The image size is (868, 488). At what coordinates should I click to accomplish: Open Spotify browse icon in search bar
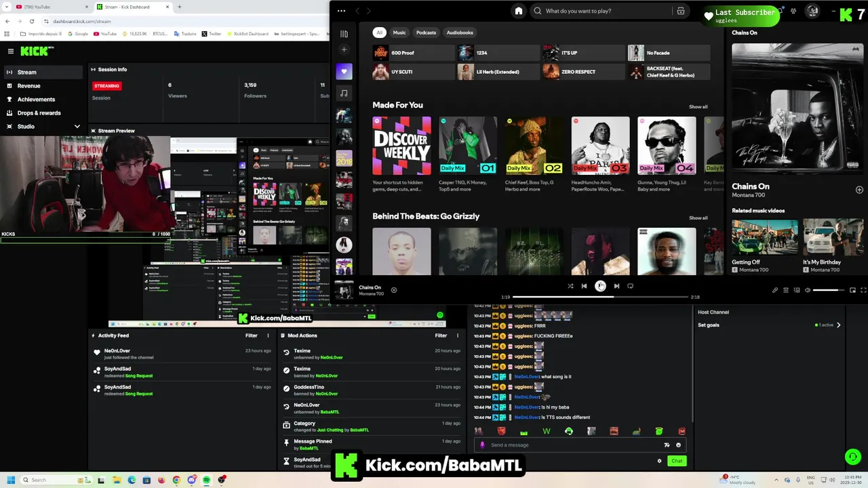click(680, 11)
